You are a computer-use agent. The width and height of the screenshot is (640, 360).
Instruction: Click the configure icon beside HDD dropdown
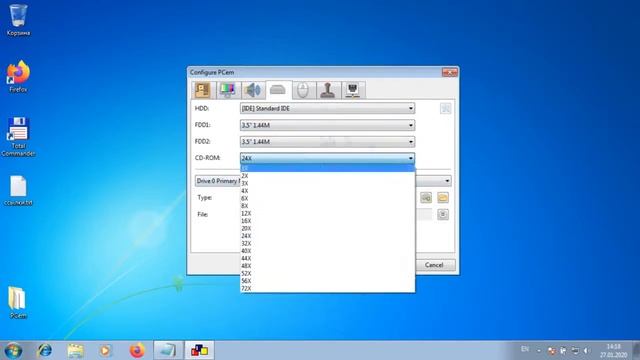pyautogui.click(x=445, y=108)
